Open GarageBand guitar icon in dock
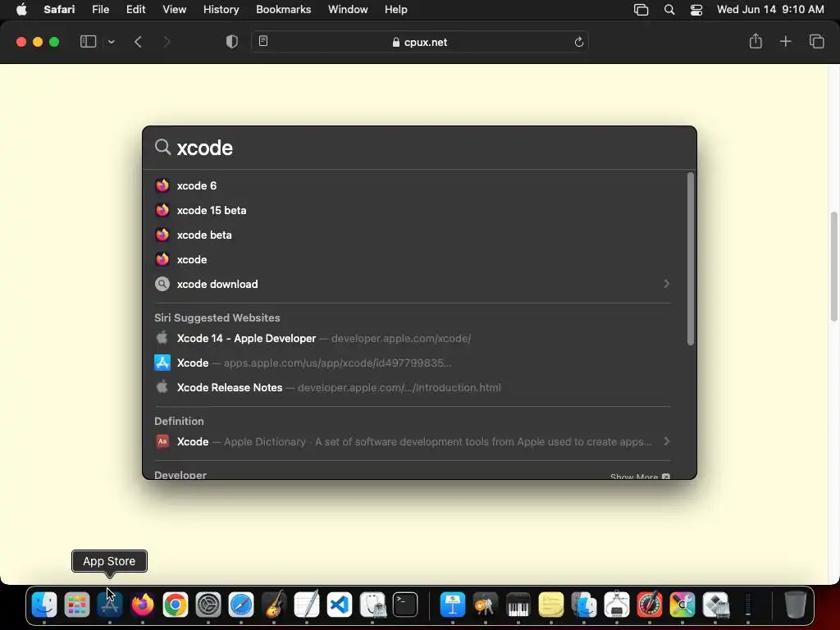Image resolution: width=840 pixels, height=630 pixels. (x=274, y=605)
